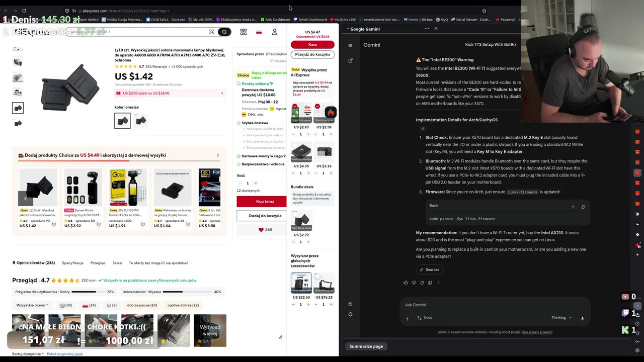Open Tools in Gemini prompt box
Image resolution: width=644 pixels, height=362 pixels.
[425, 318]
